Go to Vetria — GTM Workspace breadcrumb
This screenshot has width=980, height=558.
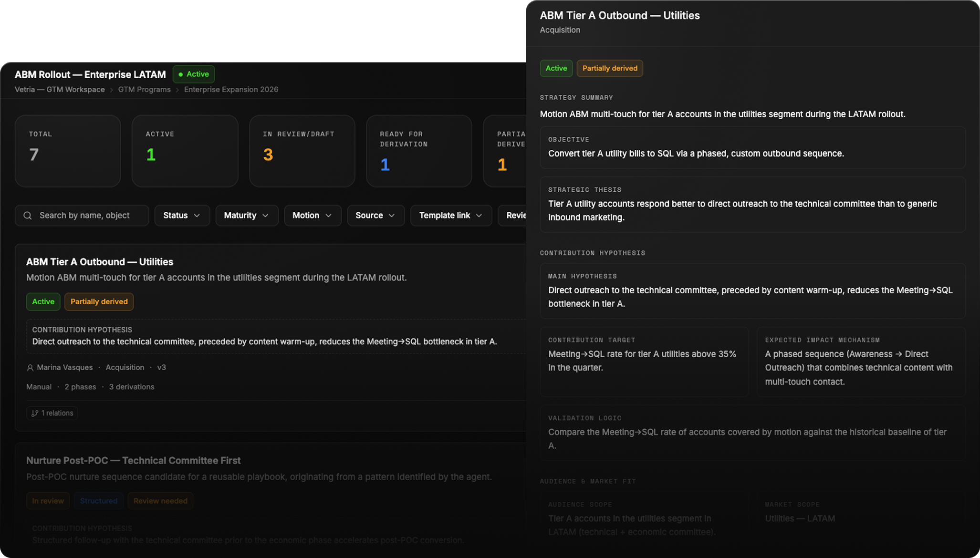[60, 90]
